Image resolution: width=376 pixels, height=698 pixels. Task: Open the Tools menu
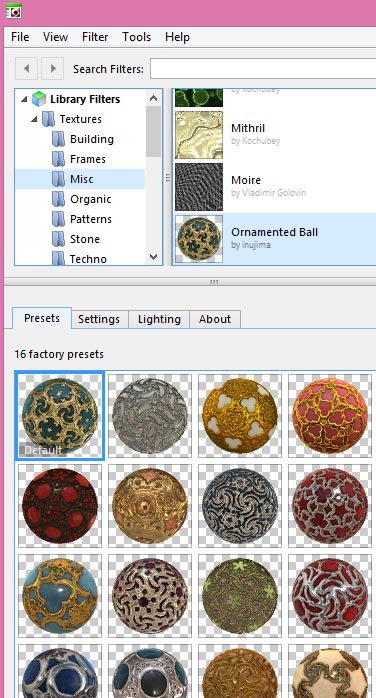pyautogui.click(x=137, y=37)
